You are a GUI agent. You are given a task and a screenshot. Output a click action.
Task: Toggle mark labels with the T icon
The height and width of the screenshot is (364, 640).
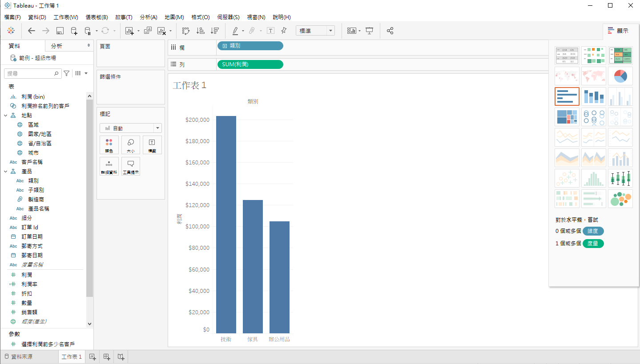(270, 31)
